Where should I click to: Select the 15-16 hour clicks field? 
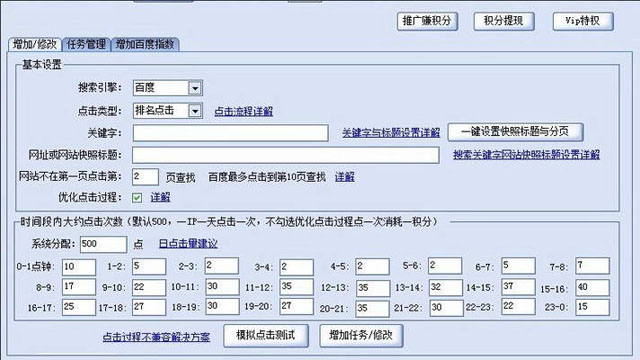pyautogui.click(x=593, y=288)
